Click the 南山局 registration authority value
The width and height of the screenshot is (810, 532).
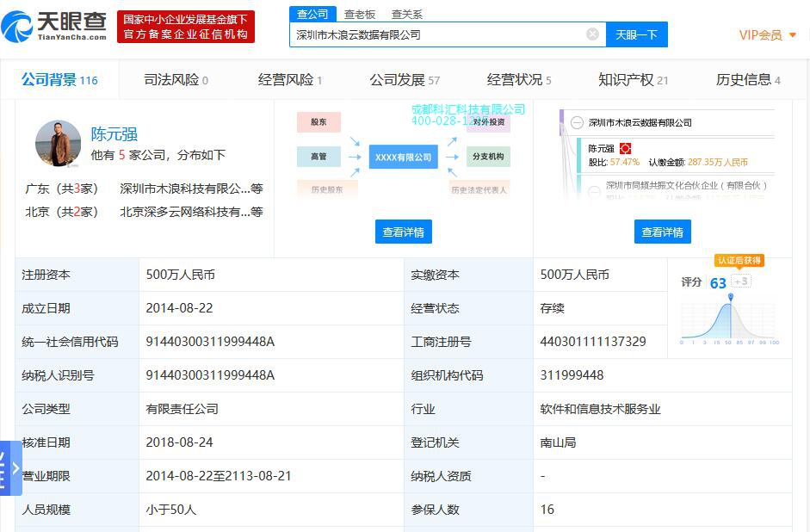coord(558,442)
